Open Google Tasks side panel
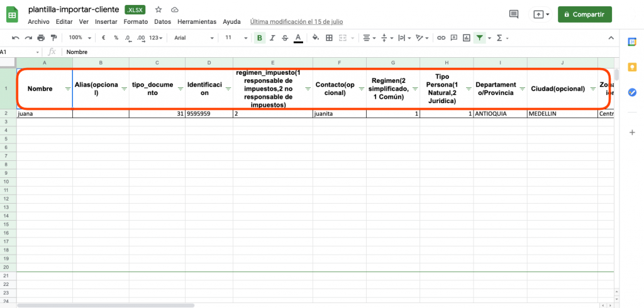 [633, 93]
